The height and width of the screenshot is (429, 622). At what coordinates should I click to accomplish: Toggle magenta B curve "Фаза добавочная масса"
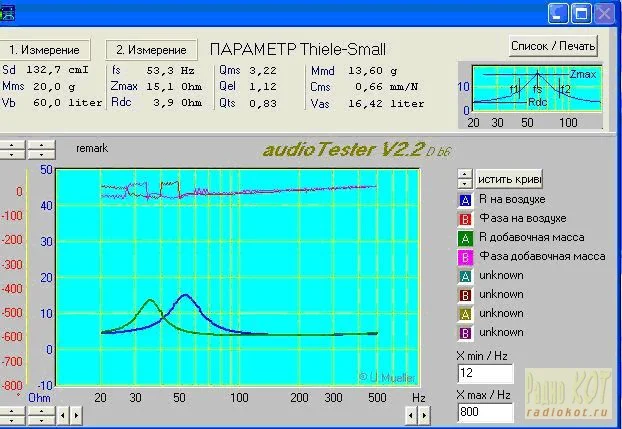(x=464, y=256)
